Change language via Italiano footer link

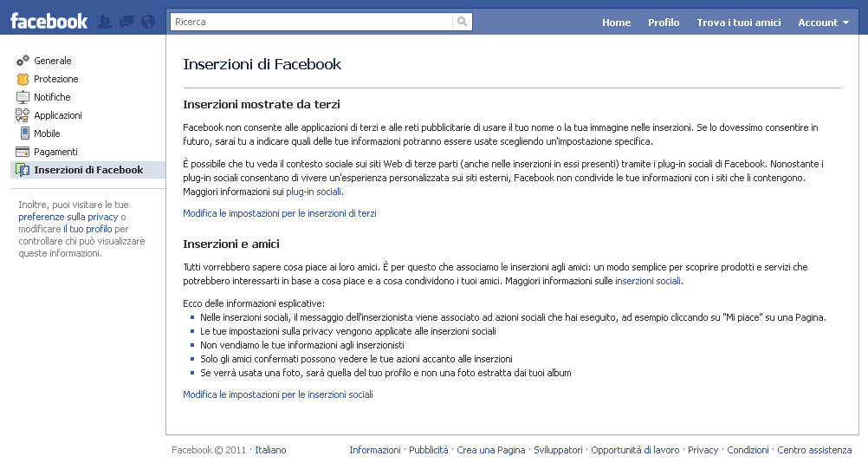(x=270, y=450)
